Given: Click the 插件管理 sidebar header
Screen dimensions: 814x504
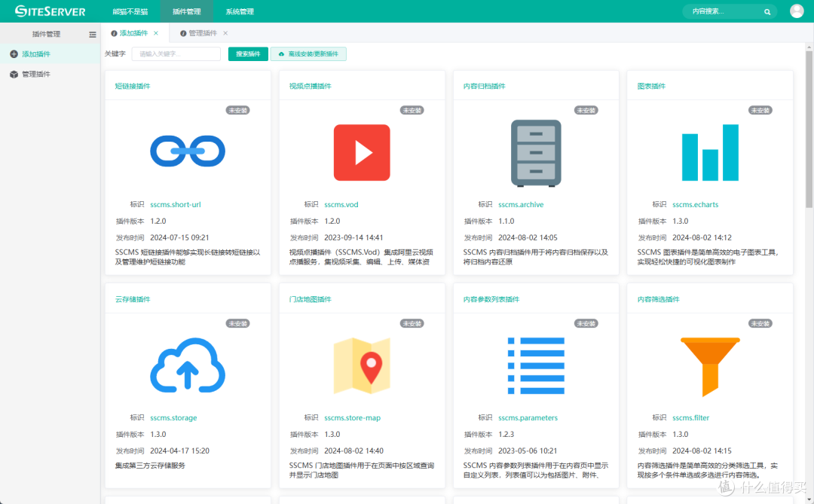Looking at the screenshot, I should click(x=46, y=34).
